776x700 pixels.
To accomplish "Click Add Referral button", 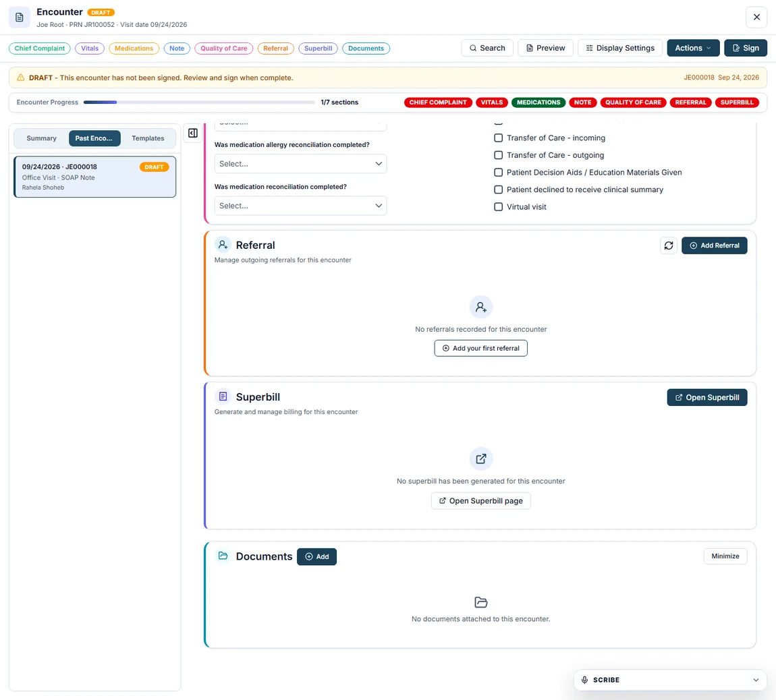I will point(714,245).
